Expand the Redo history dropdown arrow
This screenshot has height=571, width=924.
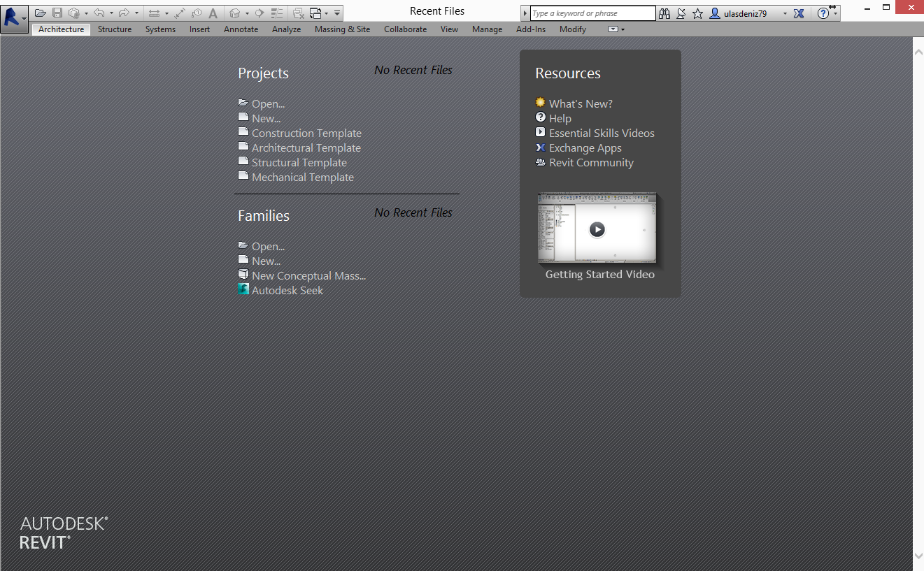[136, 13]
